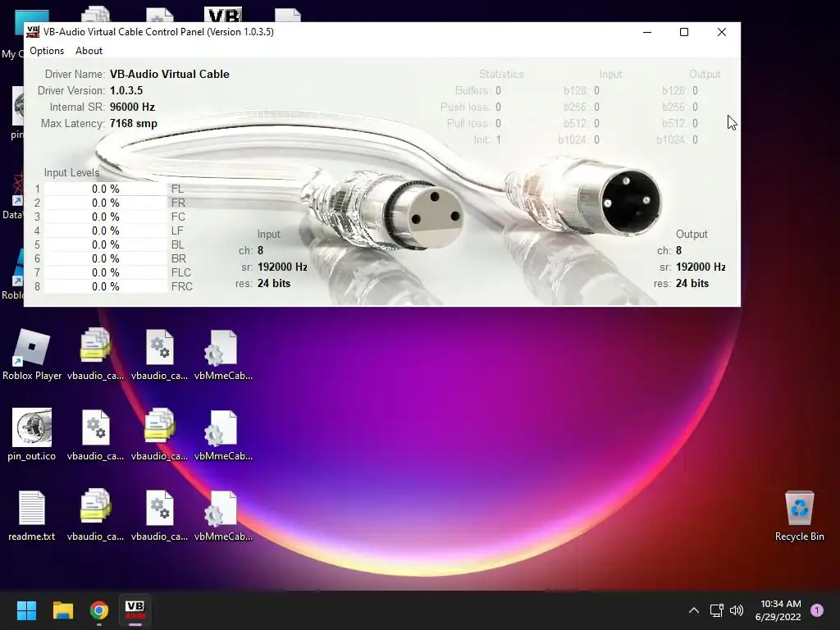
Task: Open the volume tray icon
Action: click(737, 610)
